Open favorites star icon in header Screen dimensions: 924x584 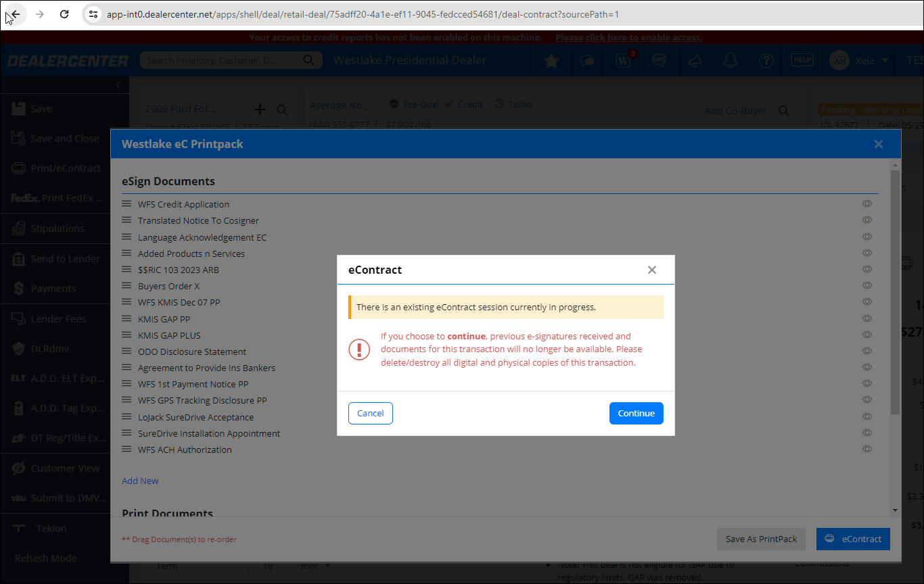pos(551,61)
